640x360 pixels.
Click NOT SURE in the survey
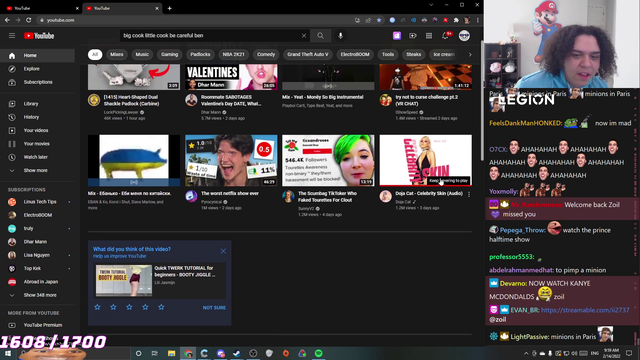[214, 308]
